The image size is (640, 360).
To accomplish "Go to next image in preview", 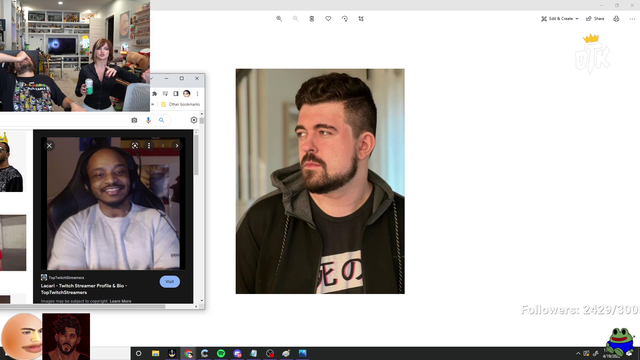I will point(177,146).
